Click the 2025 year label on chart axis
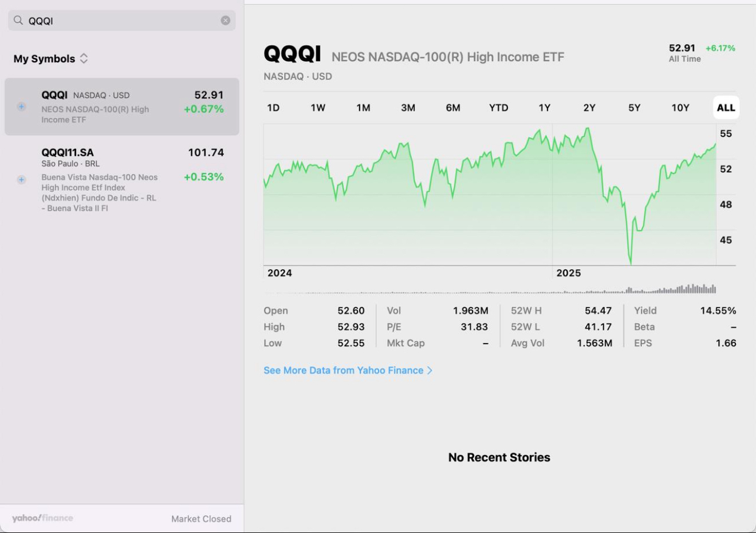 tap(569, 273)
